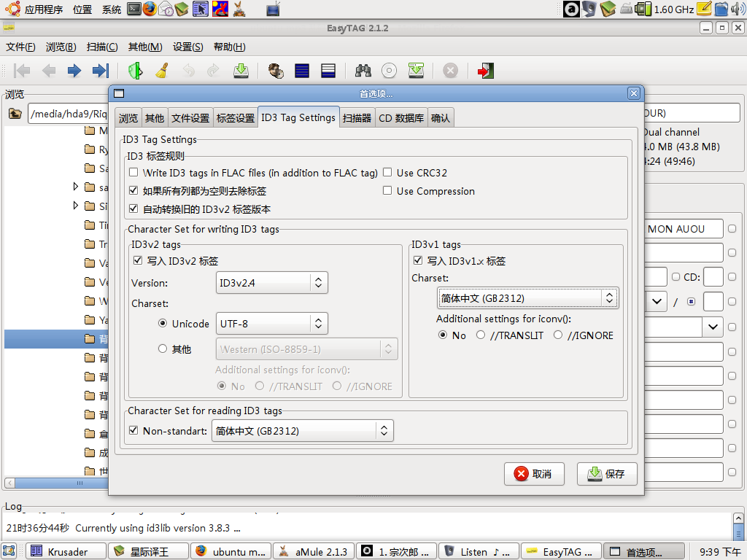Open the 浏览 preferences tab
The width and height of the screenshot is (747, 560).
coord(128,118)
